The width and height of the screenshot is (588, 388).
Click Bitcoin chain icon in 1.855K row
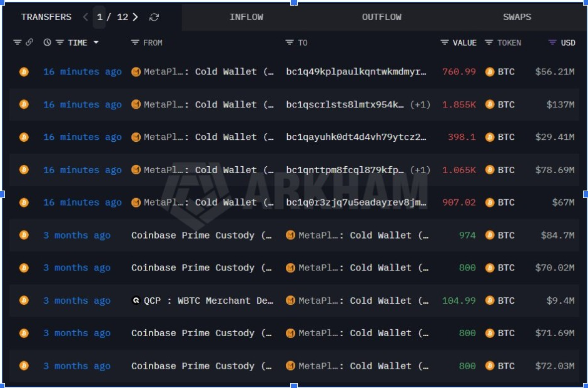point(24,104)
